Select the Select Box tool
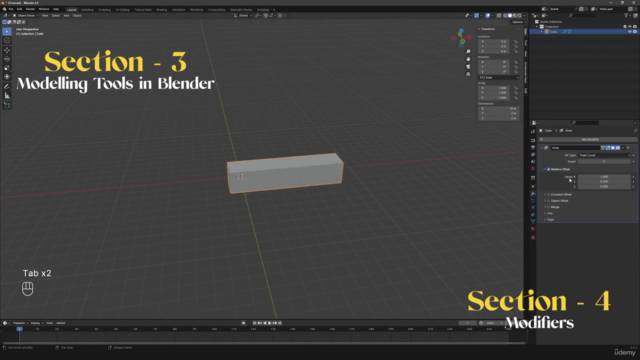640x360 pixels. click(x=7, y=31)
